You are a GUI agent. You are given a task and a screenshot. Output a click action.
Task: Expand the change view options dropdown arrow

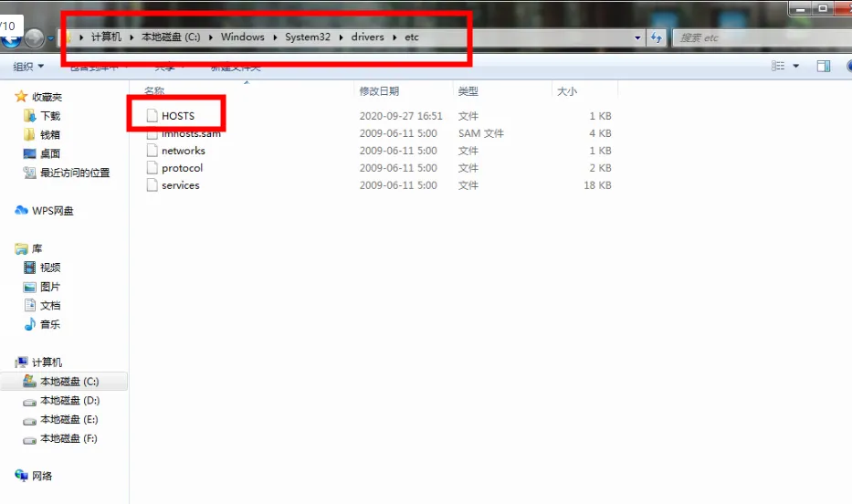795,66
